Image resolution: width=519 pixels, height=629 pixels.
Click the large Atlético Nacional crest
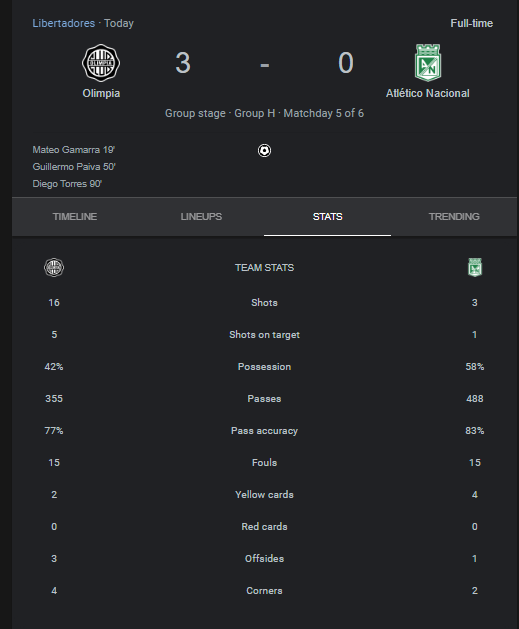[x=428, y=63]
